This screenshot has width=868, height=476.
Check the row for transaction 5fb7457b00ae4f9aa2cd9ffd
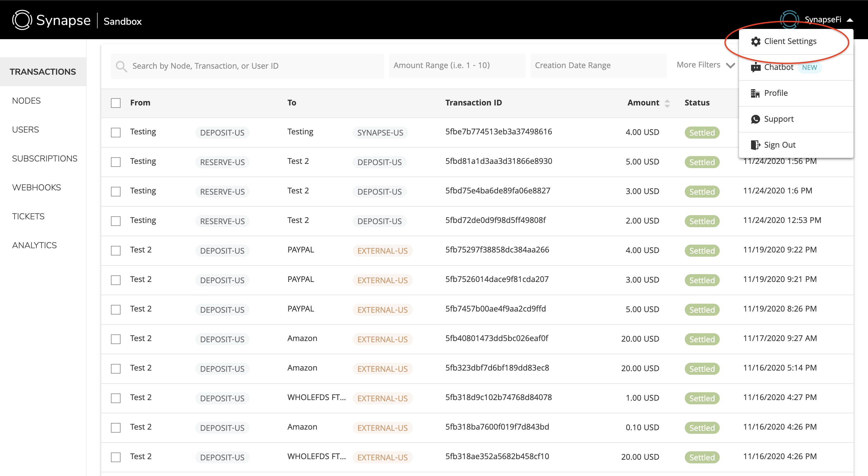coord(115,310)
